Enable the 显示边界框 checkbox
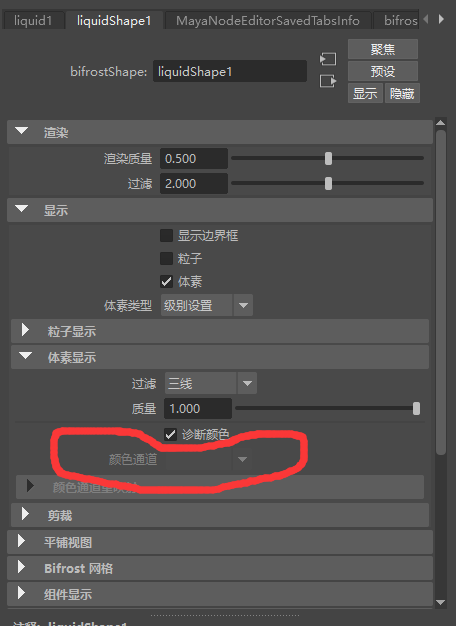The height and width of the screenshot is (626, 456). coord(167,236)
